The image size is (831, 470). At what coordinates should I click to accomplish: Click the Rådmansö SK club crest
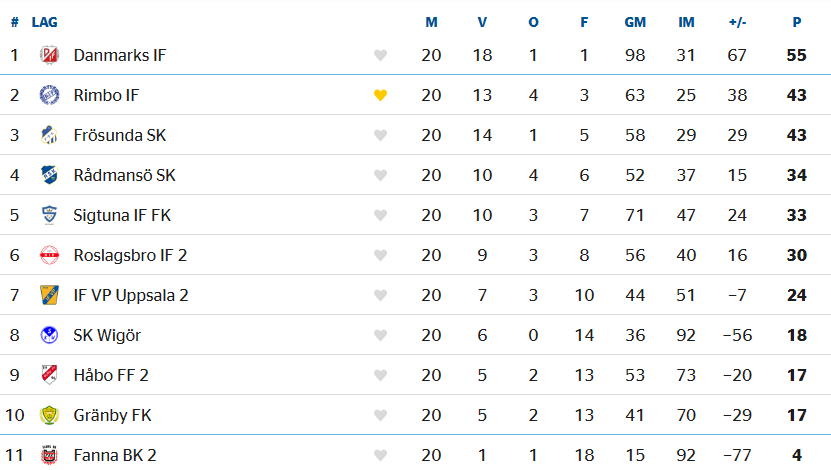pos(49,175)
